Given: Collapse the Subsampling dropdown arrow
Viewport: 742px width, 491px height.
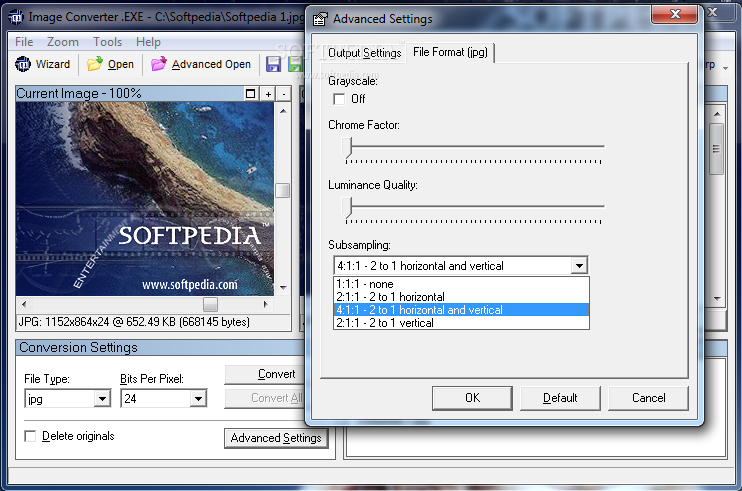Looking at the screenshot, I should pos(579,266).
